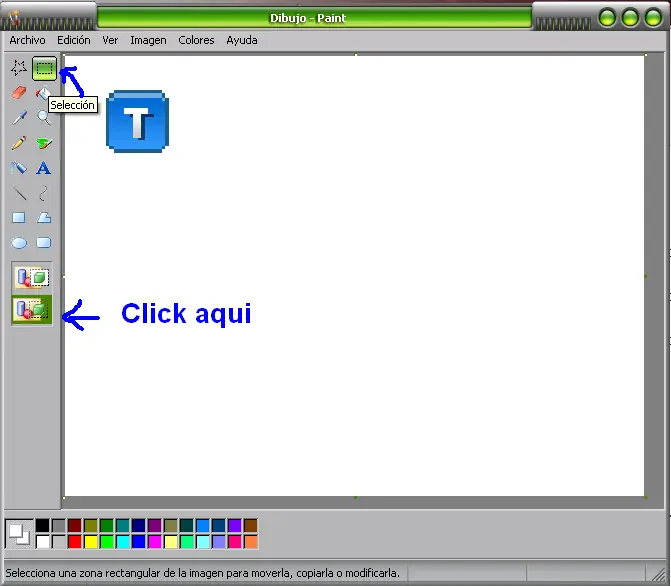Enable the transparent selection option
The image size is (671, 586).
[32, 309]
